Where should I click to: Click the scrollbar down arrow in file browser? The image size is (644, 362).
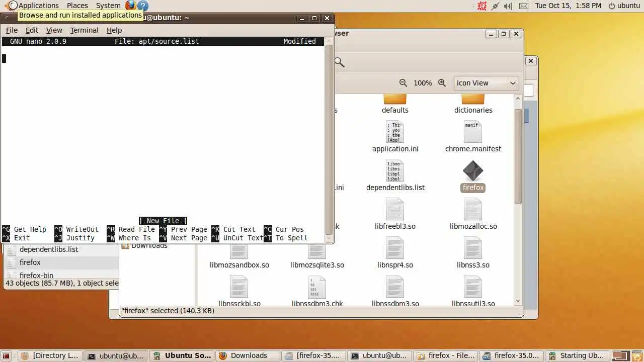(x=518, y=301)
